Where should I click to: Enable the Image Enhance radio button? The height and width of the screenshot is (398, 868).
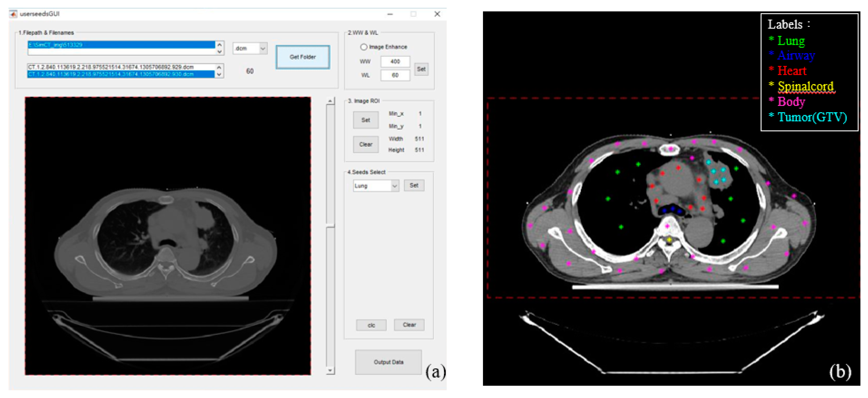point(364,47)
